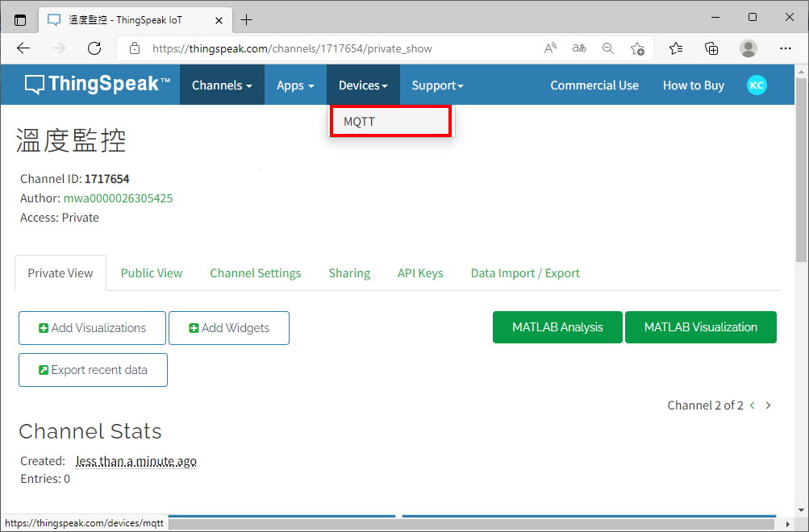Click the 'Channel 2 of 2' text
This screenshot has height=532, width=809.
coord(705,405)
